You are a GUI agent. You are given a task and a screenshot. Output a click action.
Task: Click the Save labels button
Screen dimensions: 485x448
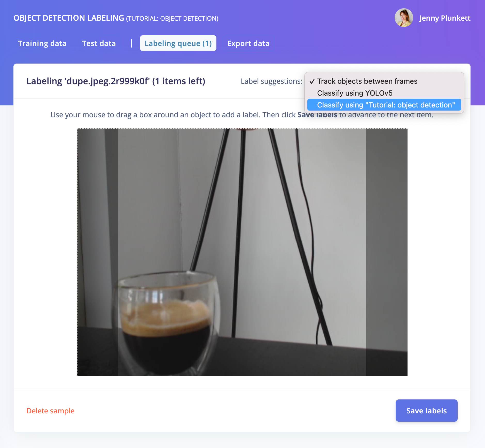426,411
